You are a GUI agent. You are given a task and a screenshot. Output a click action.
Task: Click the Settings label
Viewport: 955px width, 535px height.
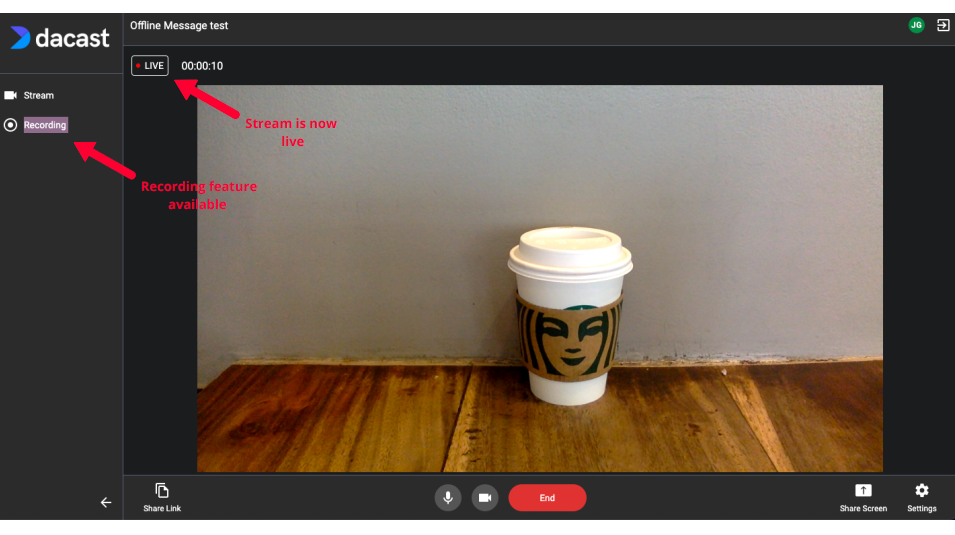[x=922, y=508]
